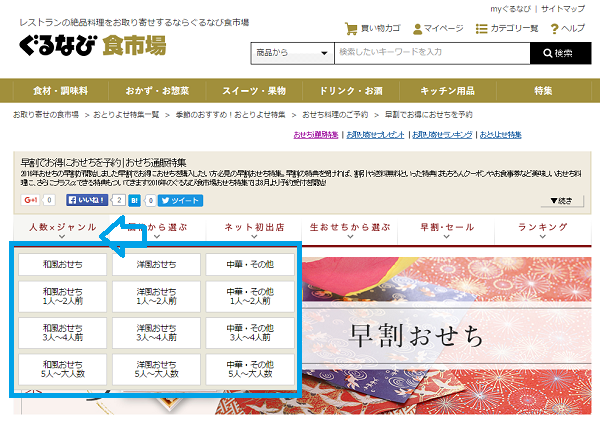
Task: Open the shopping cart (買い物カゴ)
Action: click(372, 28)
